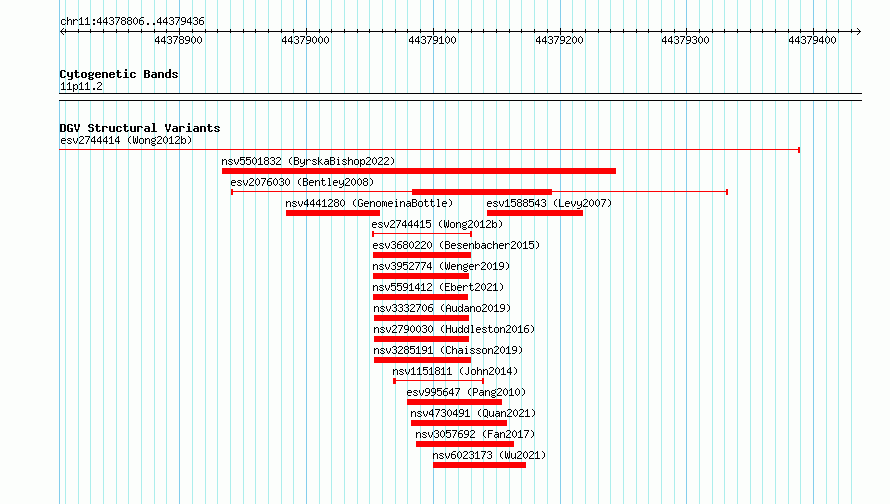Click the red bar under esv995647

coord(454,402)
